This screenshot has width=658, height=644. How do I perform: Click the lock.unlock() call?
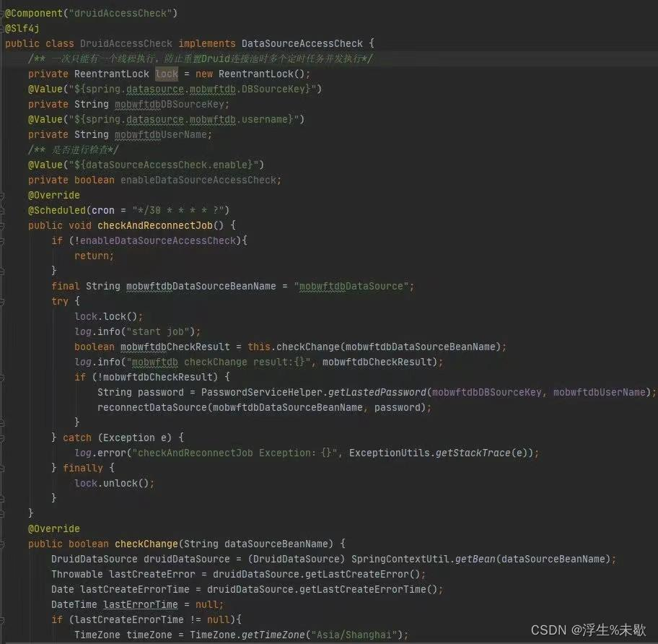(x=112, y=484)
